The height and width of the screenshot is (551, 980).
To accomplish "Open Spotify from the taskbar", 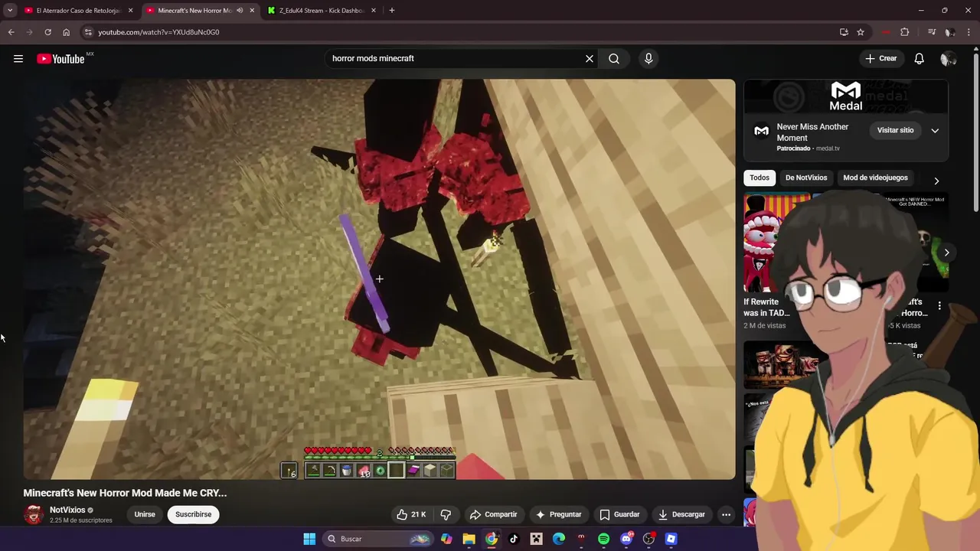I will point(603,539).
